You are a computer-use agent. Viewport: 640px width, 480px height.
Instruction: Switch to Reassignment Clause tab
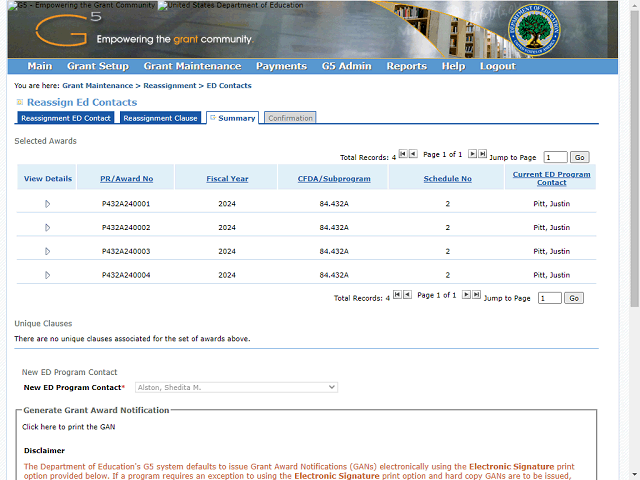pyautogui.click(x=160, y=118)
